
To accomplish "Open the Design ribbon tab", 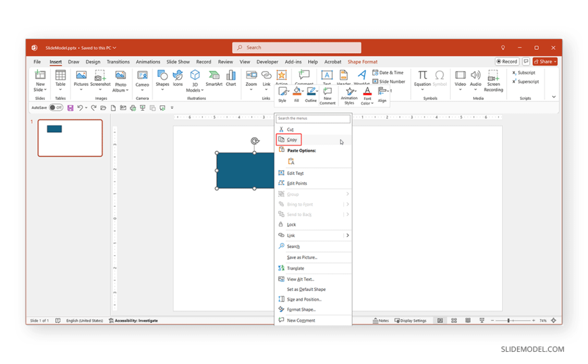I will coord(93,62).
